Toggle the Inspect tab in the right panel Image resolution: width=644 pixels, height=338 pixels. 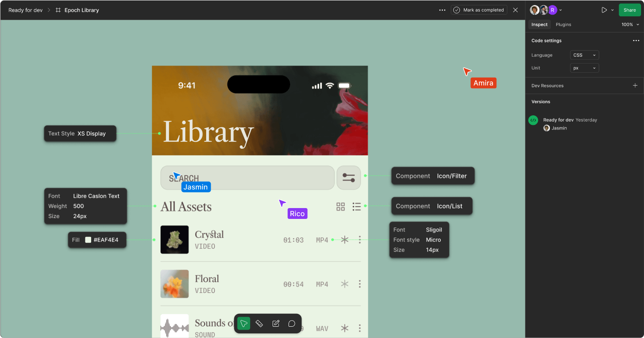tap(539, 25)
